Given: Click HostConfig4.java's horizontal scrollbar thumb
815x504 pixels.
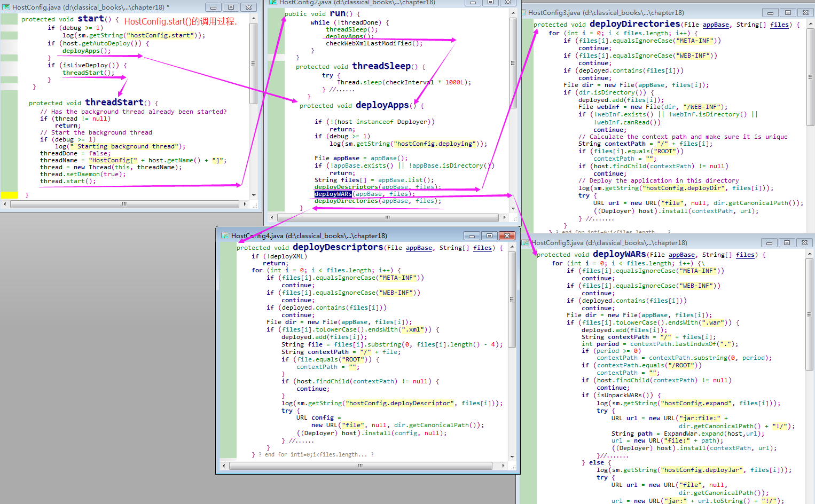Looking at the screenshot, I should tap(361, 466).
